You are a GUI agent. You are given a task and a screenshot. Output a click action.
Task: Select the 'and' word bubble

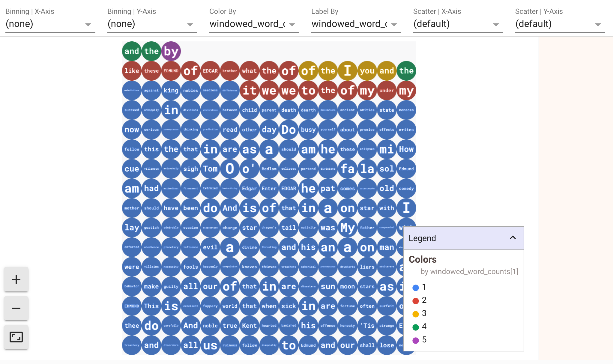(x=131, y=51)
